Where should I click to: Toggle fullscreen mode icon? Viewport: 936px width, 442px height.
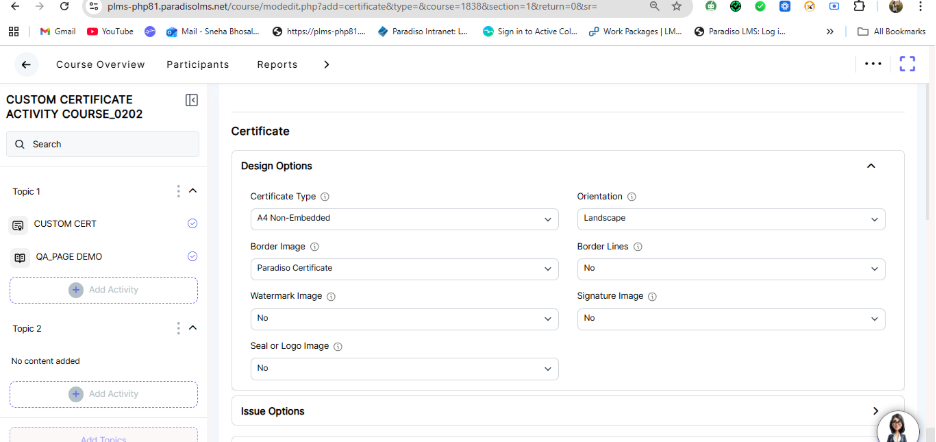(907, 64)
